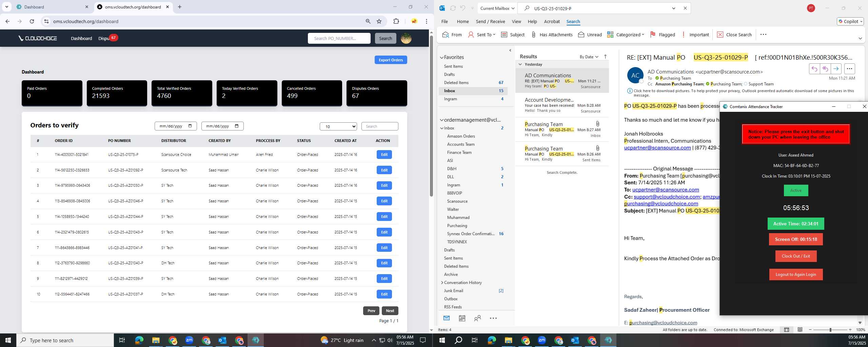Click browser page vertical scrollbar
The image size is (868, 347).
point(431,115)
